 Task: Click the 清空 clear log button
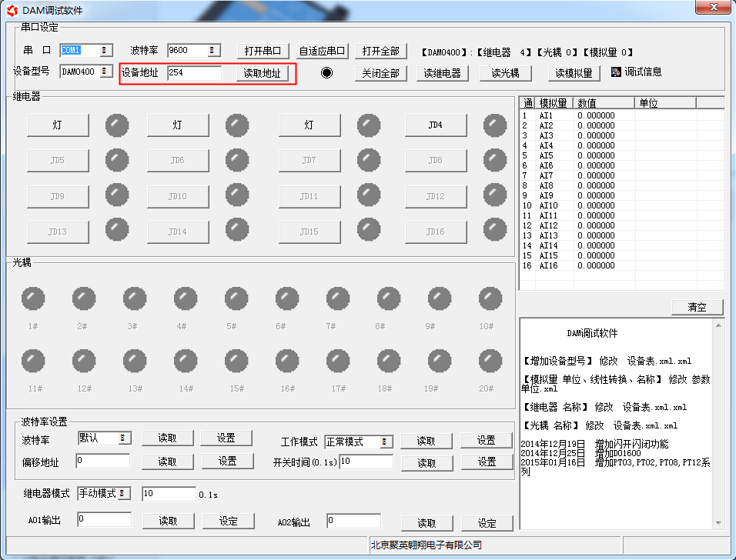697,307
